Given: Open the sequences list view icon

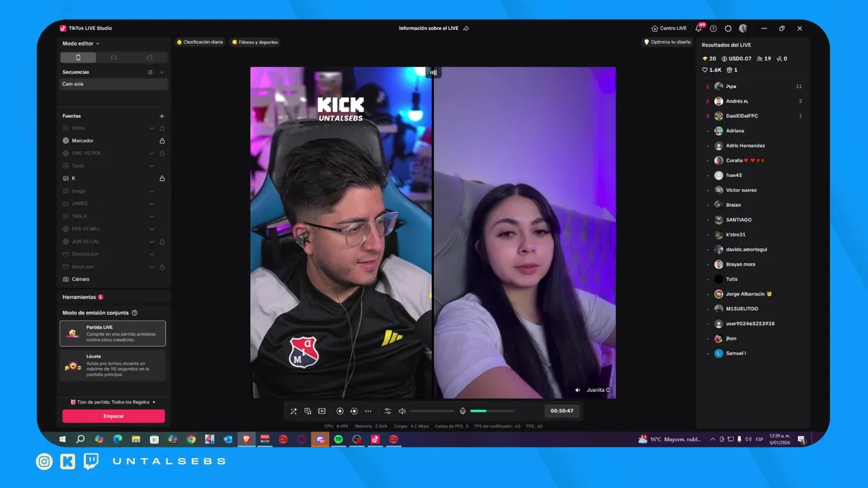Looking at the screenshot, I should point(150,72).
